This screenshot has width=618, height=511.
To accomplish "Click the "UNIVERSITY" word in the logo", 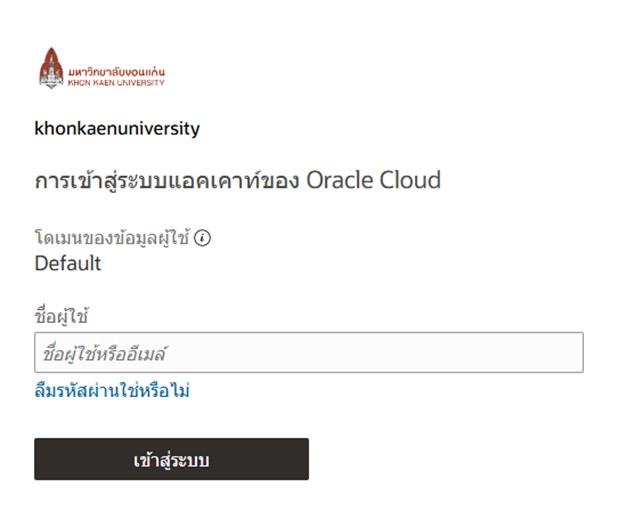I will pyautogui.click(x=141, y=83).
